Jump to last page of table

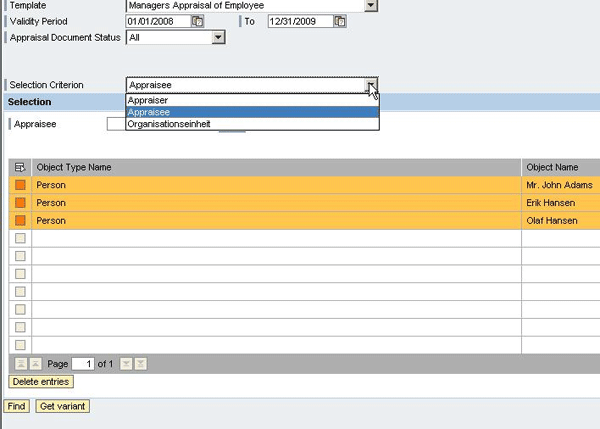click(141, 364)
